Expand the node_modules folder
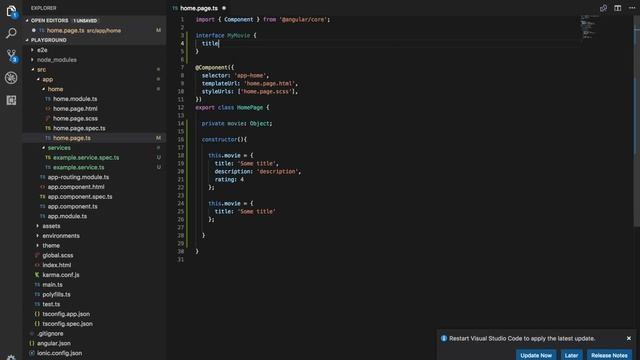Screen dimensions: 640x360 57,60
